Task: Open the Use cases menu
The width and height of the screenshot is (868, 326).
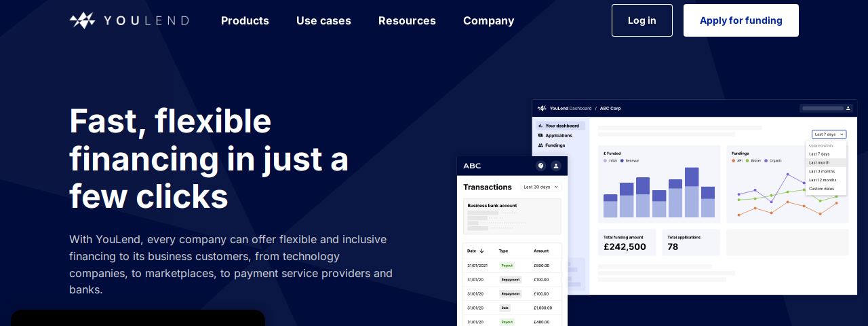Action: (x=323, y=20)
